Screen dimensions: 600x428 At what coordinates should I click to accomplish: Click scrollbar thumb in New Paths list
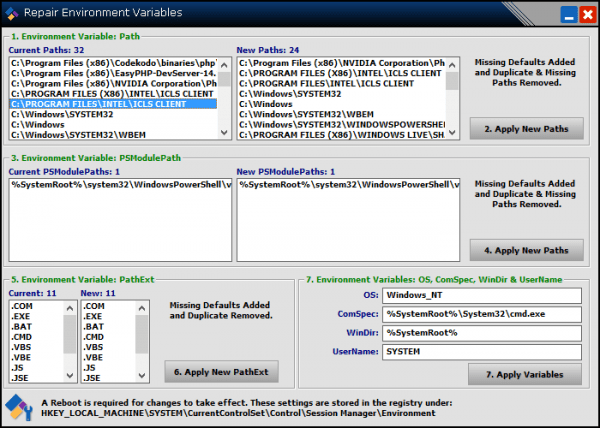(x=452, y=81)
